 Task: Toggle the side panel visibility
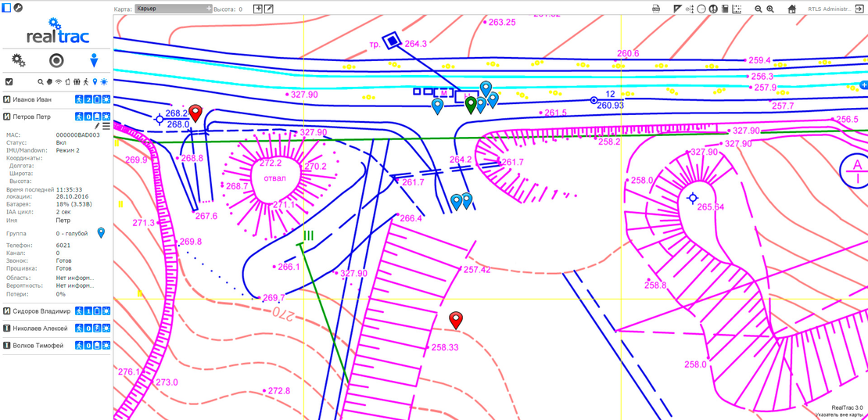tap(6, 9)
